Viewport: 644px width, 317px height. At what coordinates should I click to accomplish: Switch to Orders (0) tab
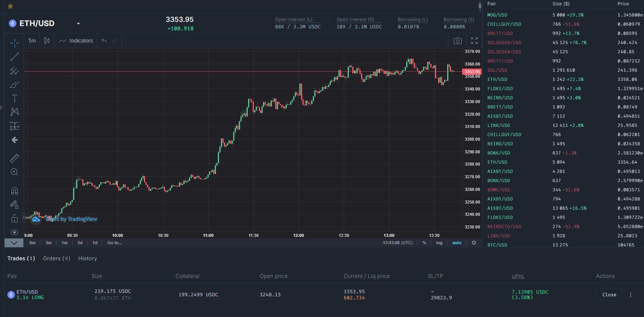point(57,258)
